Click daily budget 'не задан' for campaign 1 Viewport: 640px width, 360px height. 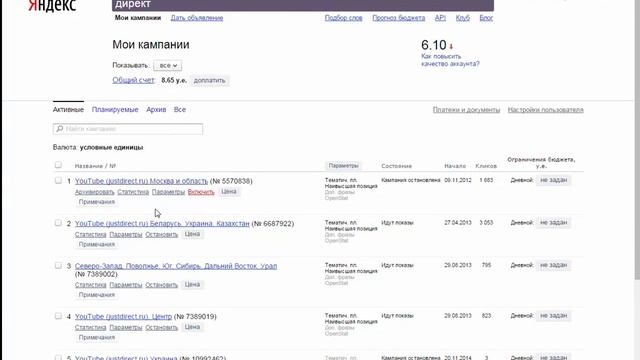pyautogui.click(x=553, y=180)
